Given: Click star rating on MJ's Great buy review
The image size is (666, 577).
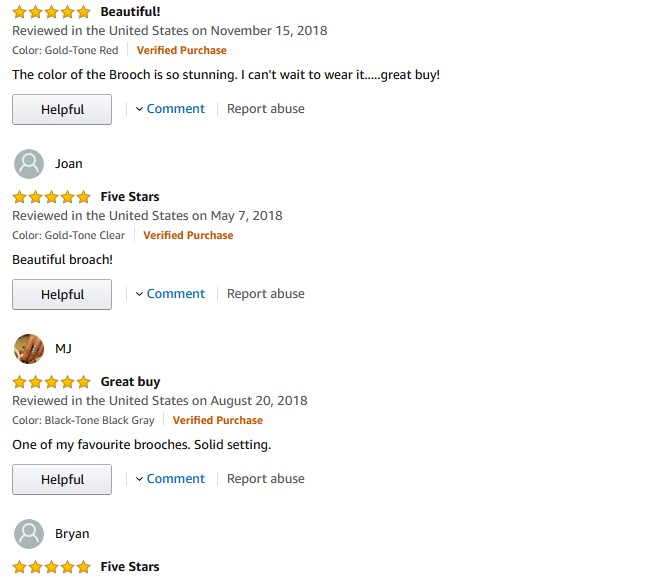Looking at the screenshot, I should coord(51,382).
